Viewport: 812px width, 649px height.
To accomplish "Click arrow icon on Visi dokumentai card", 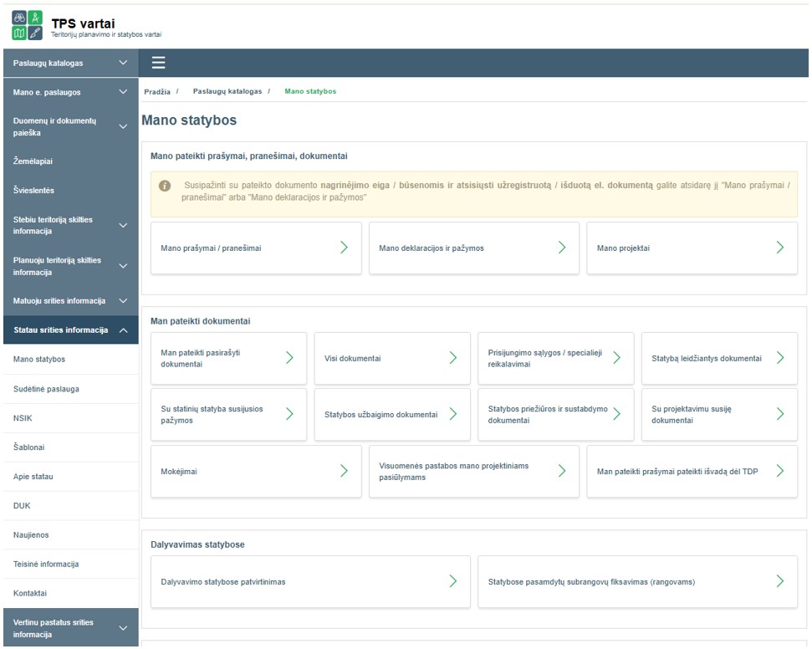I will tap(452, 358).
